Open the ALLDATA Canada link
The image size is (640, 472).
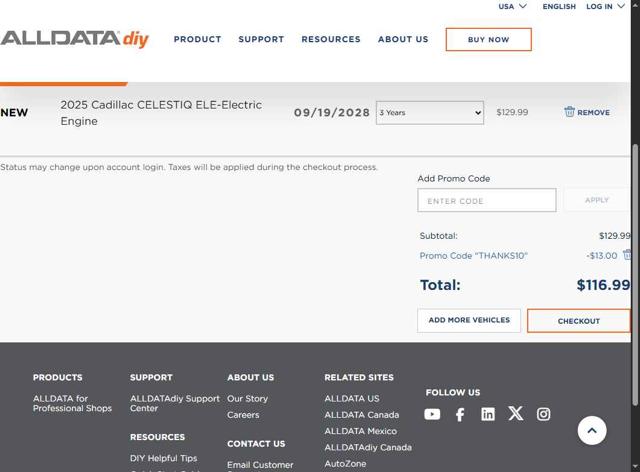click(362, 415)
